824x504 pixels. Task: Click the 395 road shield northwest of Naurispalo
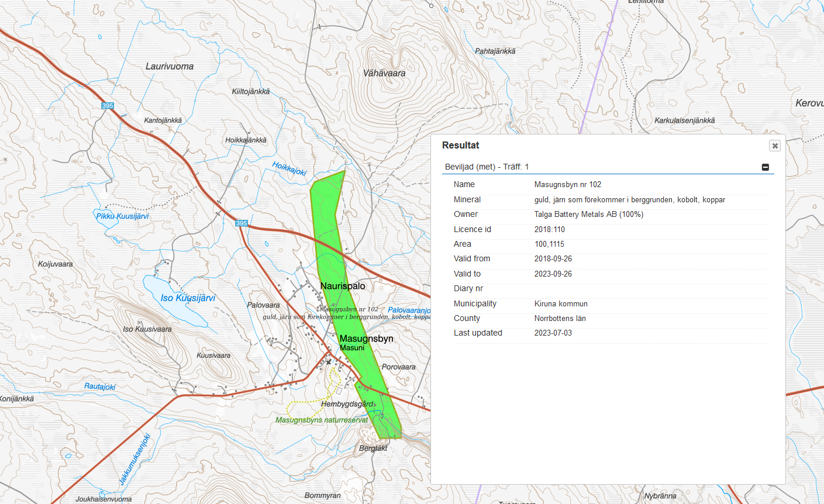coord(242,223)
